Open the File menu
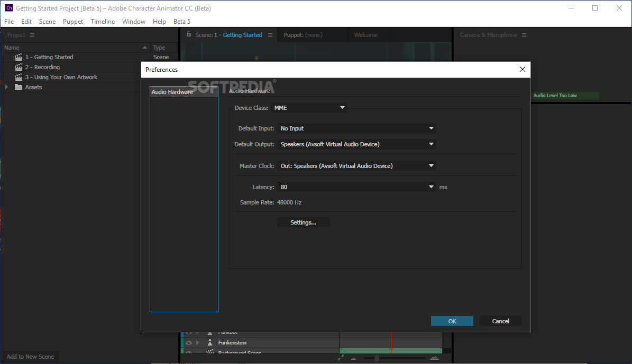This screenshot has height=364, width=632. [x=9, y=21]
